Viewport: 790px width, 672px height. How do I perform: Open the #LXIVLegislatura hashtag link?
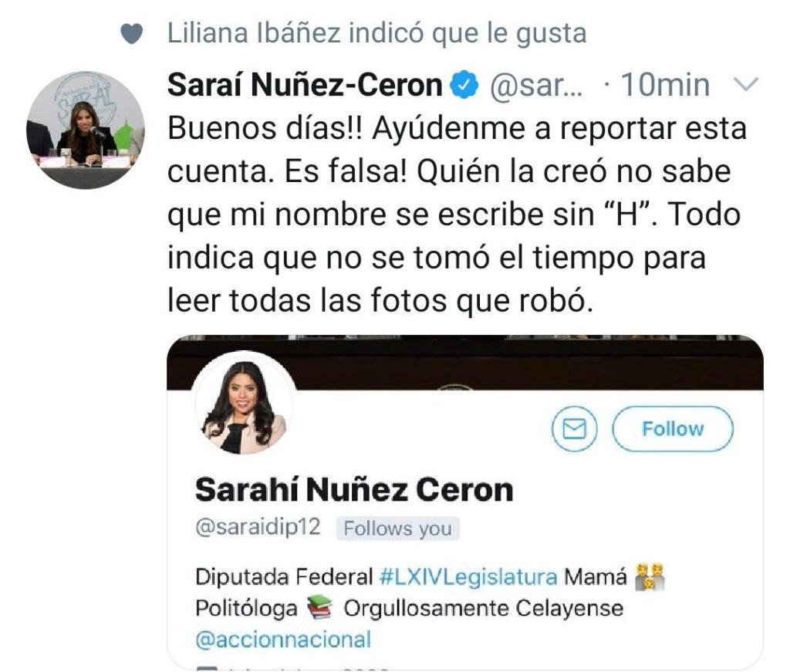(x=468, y=576)
